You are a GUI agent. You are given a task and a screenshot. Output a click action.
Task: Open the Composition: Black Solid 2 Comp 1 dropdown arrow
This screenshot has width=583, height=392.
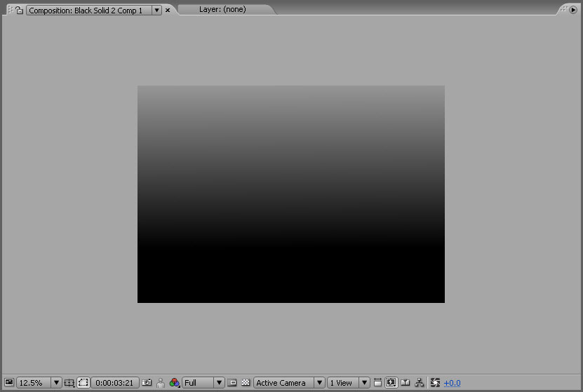(x=157, y=11)
